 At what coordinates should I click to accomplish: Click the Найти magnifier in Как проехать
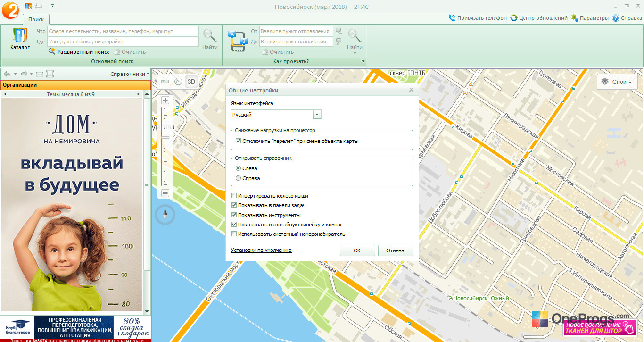click(355, 36)
